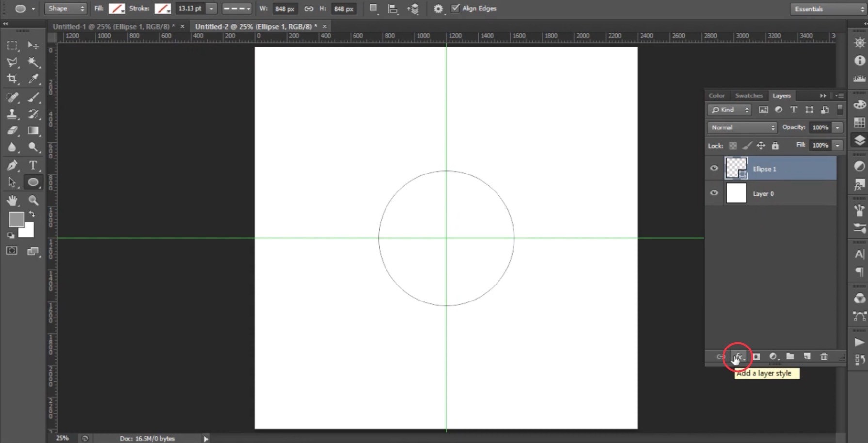The image size is (868, 443).
Task: Select the Hand tool
Action: pyautogui.click(x=12, y=200)
